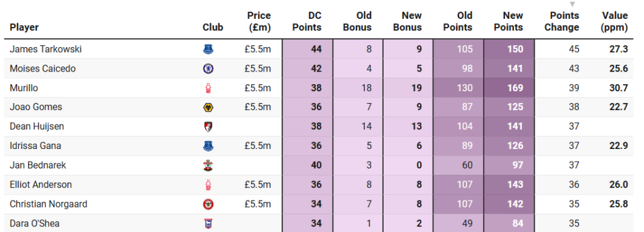The height and width of the screenshot is (232, 644).
Task: Click the Old Bonus column header
Action: (x=357, y=21)
